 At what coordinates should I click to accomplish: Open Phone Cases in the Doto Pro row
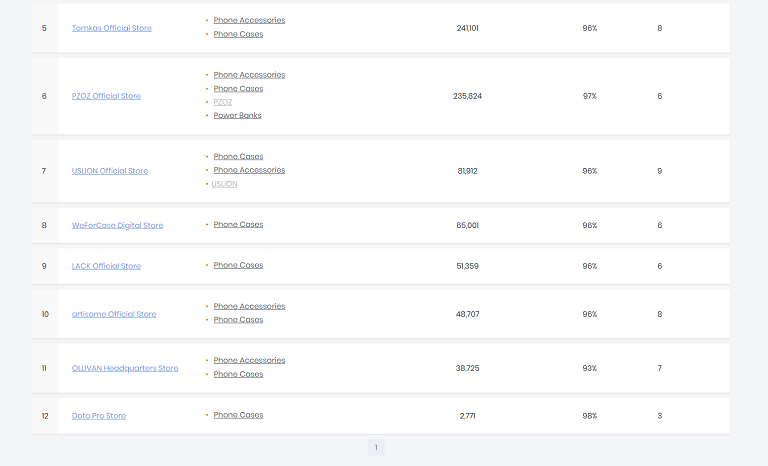[238, 415]
